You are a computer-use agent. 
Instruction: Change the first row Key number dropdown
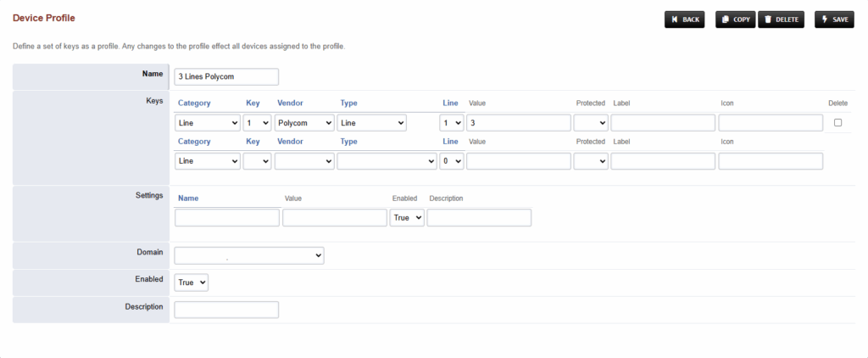pos(258,123)
